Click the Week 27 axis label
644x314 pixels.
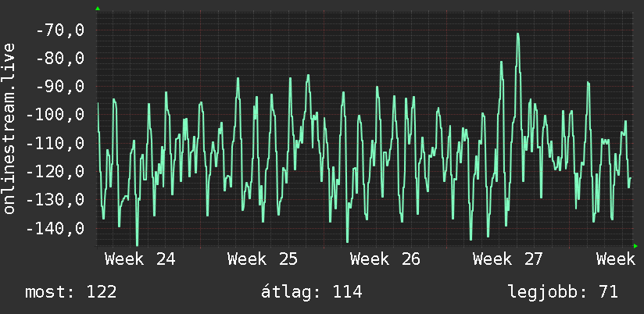pos(508,259)
